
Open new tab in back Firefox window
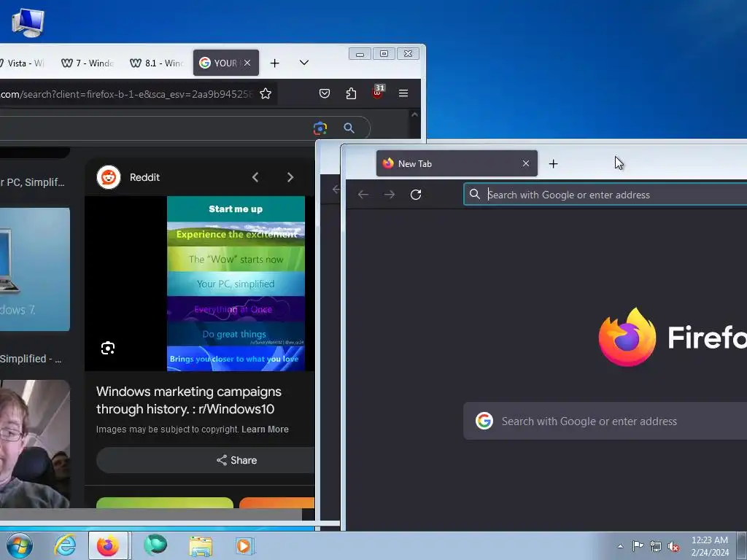[x=274, y=63]
